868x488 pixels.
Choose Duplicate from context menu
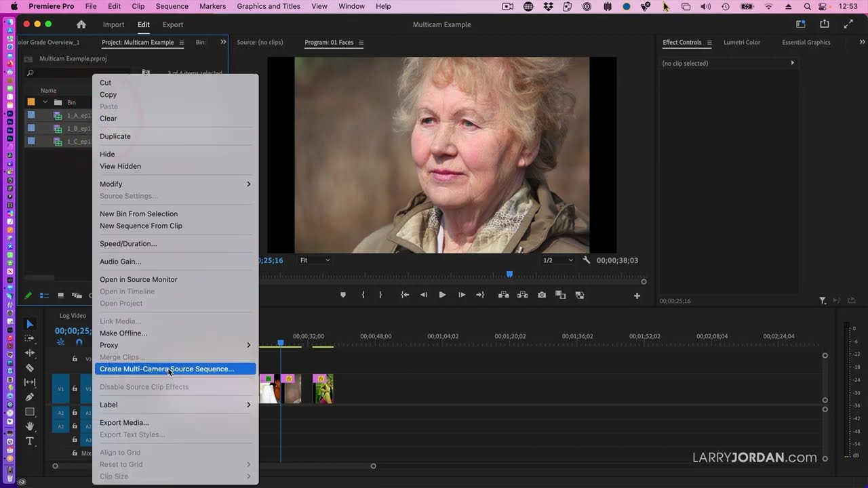(175, 136)
